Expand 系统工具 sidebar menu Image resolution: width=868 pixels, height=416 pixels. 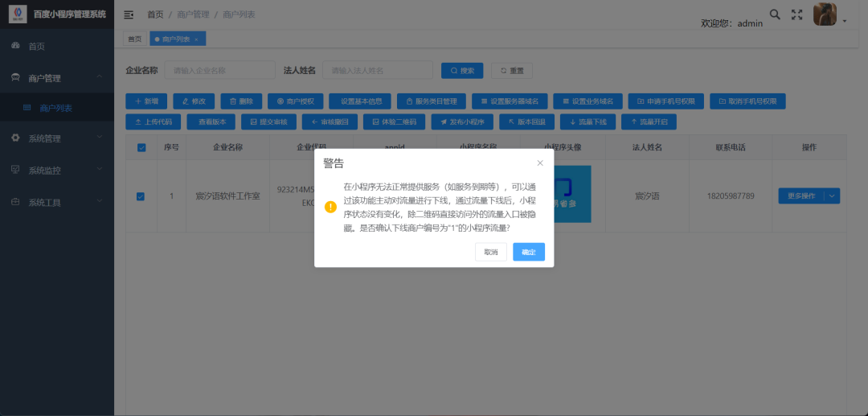pyautogui.click(x=57, y=202)
